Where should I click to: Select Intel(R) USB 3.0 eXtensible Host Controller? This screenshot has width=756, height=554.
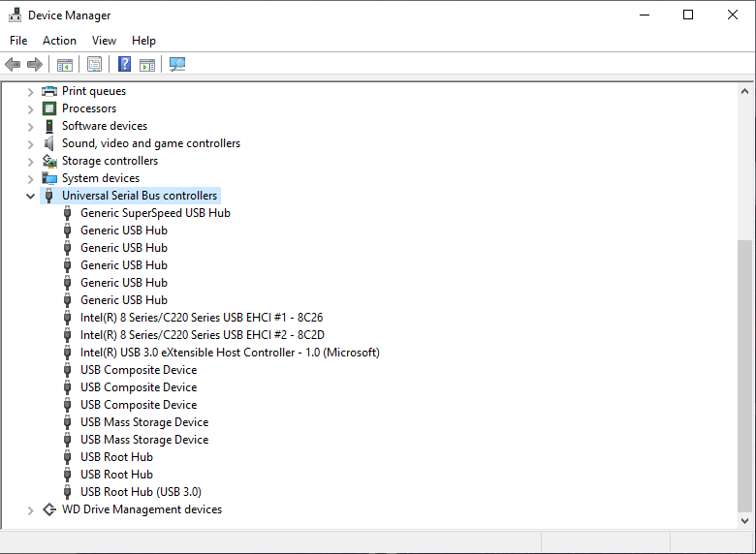[x=230, y=353]
